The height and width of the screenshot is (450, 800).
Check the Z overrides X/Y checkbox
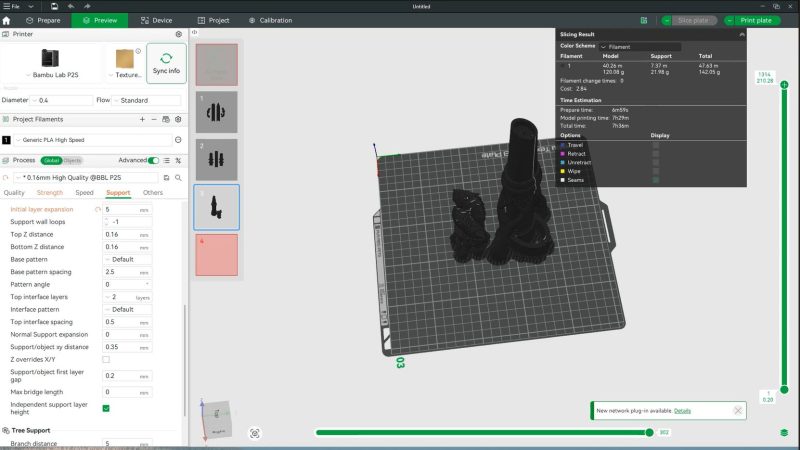(106, 359)
